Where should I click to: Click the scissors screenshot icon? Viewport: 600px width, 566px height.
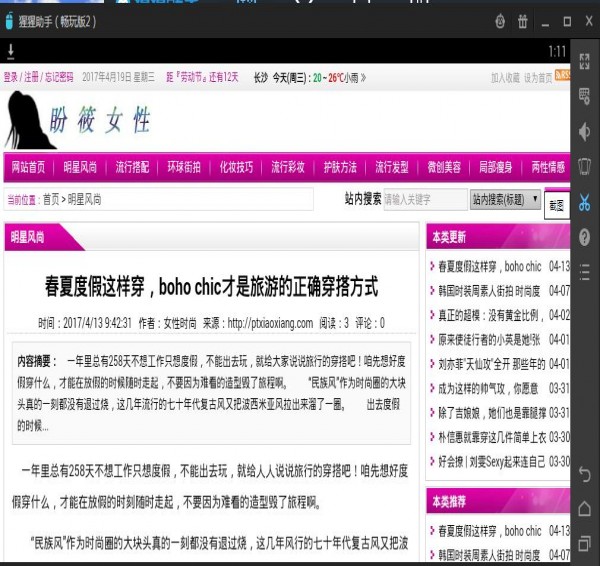tap(584, 202)
